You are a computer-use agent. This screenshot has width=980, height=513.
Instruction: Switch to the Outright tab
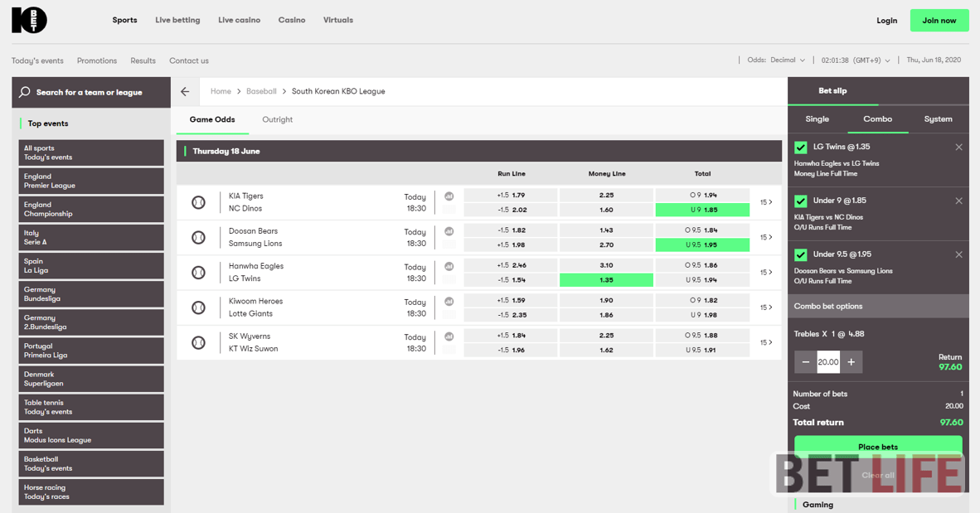click(278, 119)
